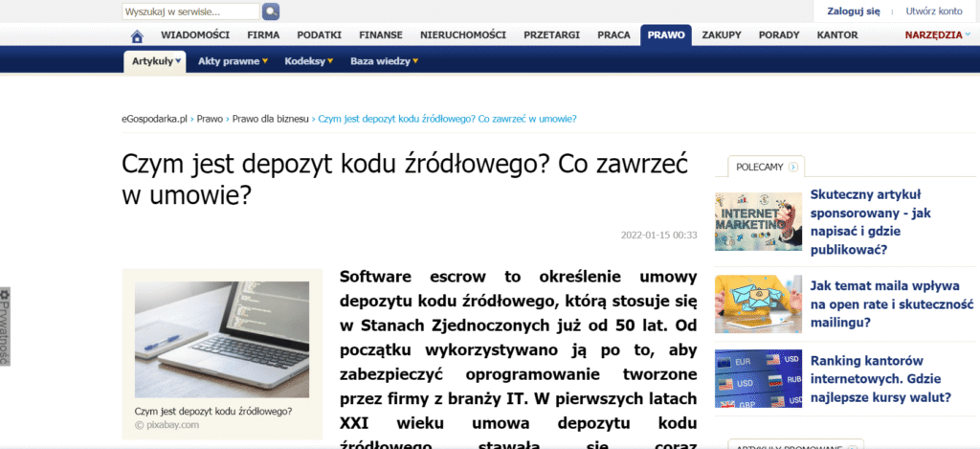Screen dimensions: 980x449
Task: Open the Baza wiedzy dropdown
Action: coord(384,61)
